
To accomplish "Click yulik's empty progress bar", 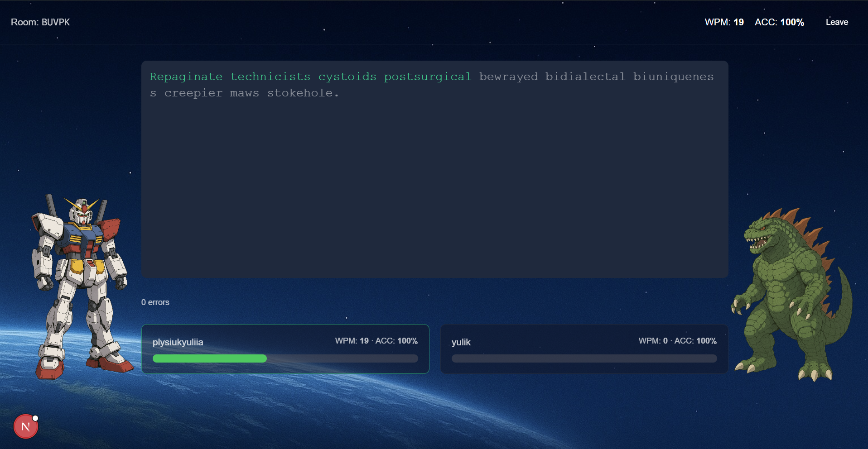I will click(584, 358).
